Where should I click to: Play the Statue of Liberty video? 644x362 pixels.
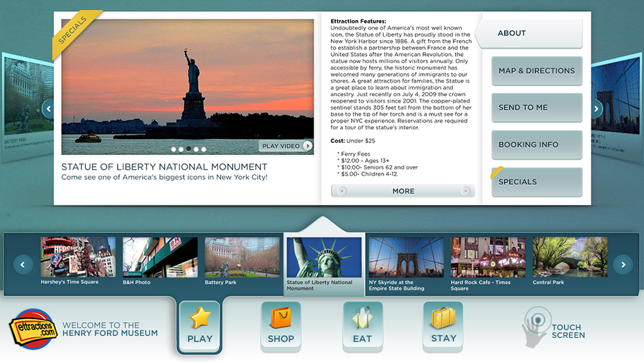tap(286, 146)
